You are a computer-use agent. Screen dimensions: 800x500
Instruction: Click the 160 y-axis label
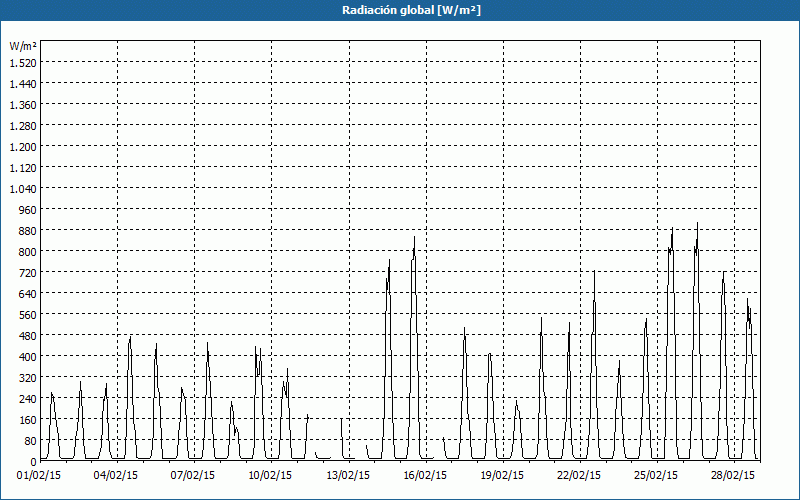click(x=28, y=419)
